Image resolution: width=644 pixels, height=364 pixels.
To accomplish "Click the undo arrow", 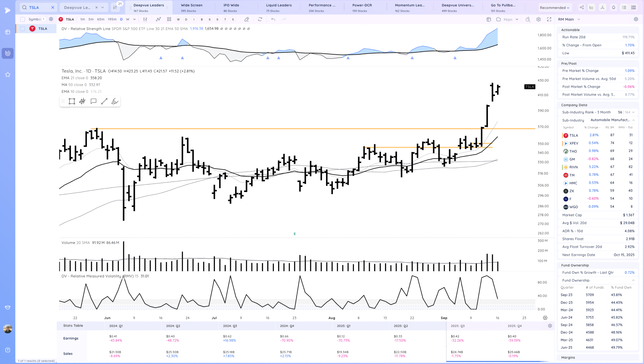I will [273, 19].
